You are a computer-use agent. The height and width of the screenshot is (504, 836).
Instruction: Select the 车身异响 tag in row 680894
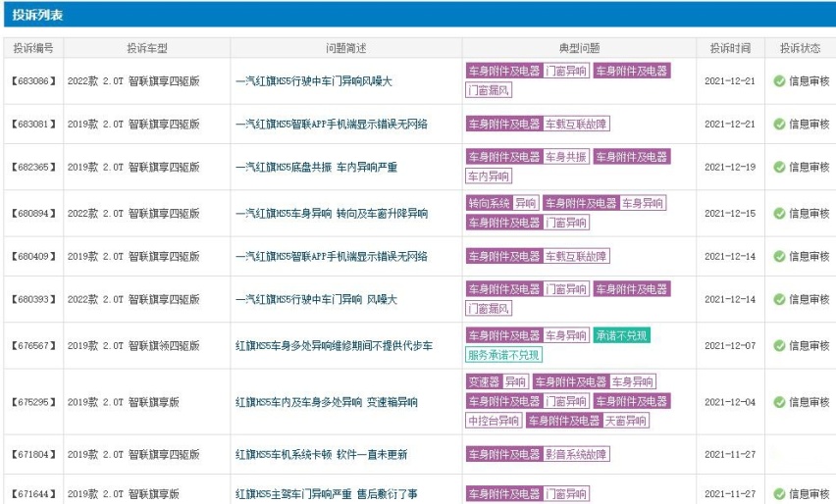643,203
